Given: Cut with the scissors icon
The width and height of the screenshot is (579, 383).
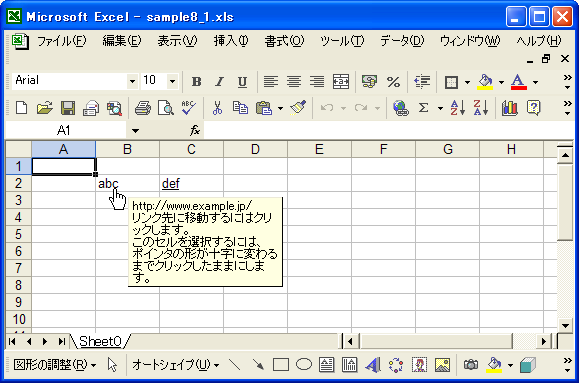Looking at the screenshot, I should pyautogui.click(x=217, y=108).
